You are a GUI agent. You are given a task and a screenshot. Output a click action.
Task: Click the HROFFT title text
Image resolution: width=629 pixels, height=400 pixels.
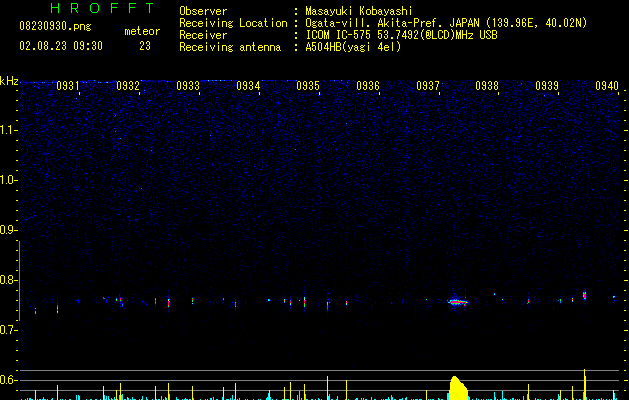coord(102,8)
